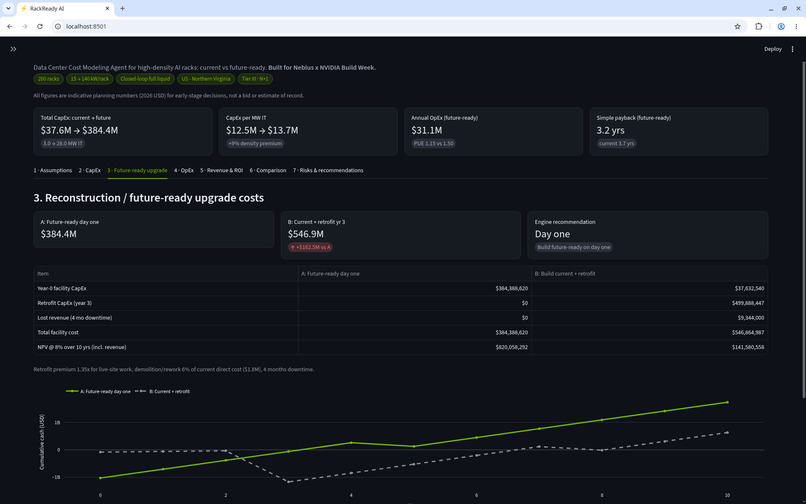The width and height of the screenshot is (806, 504).
Task: Toggle B: Current + retrofit legend entry
Action: tap(162, 391)
